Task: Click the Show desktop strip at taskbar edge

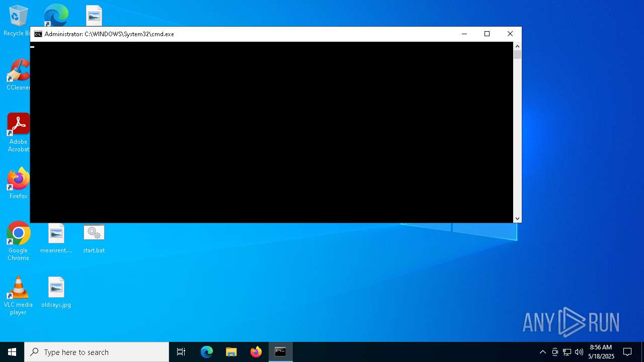Action: [642, 352]
